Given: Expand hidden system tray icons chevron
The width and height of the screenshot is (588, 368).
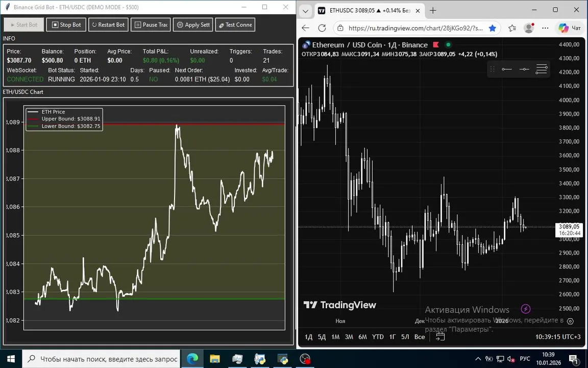Looking at the screenshot, I should click(478, 359).
